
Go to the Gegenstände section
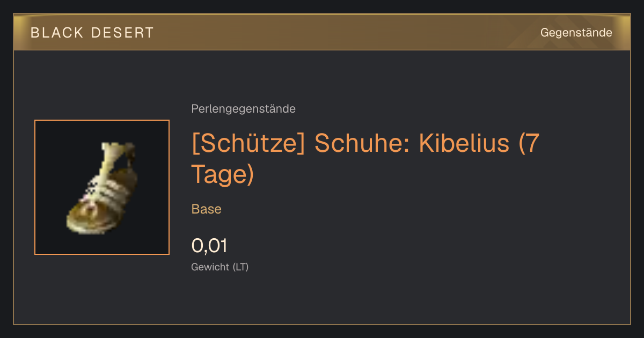pos(576,33)
